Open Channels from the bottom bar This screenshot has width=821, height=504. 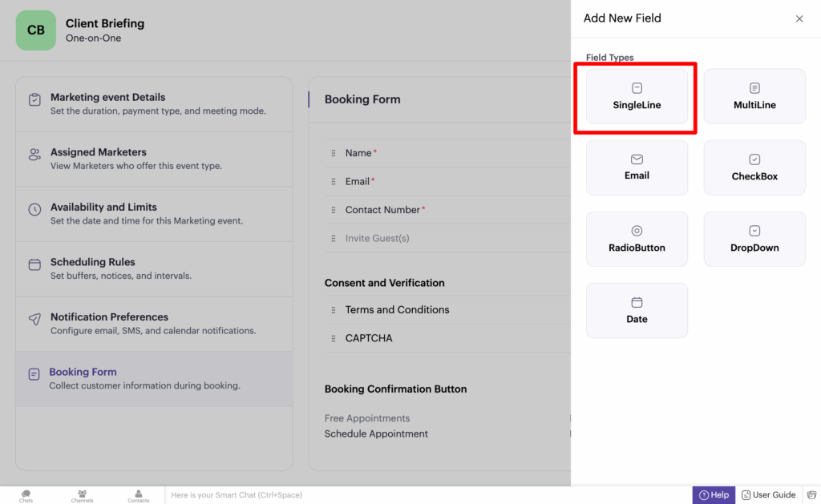[x=82, y=496]
